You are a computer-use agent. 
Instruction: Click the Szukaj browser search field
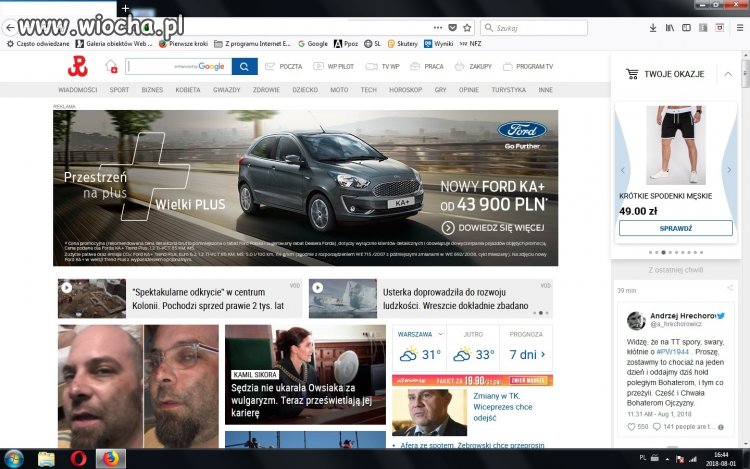534,28
